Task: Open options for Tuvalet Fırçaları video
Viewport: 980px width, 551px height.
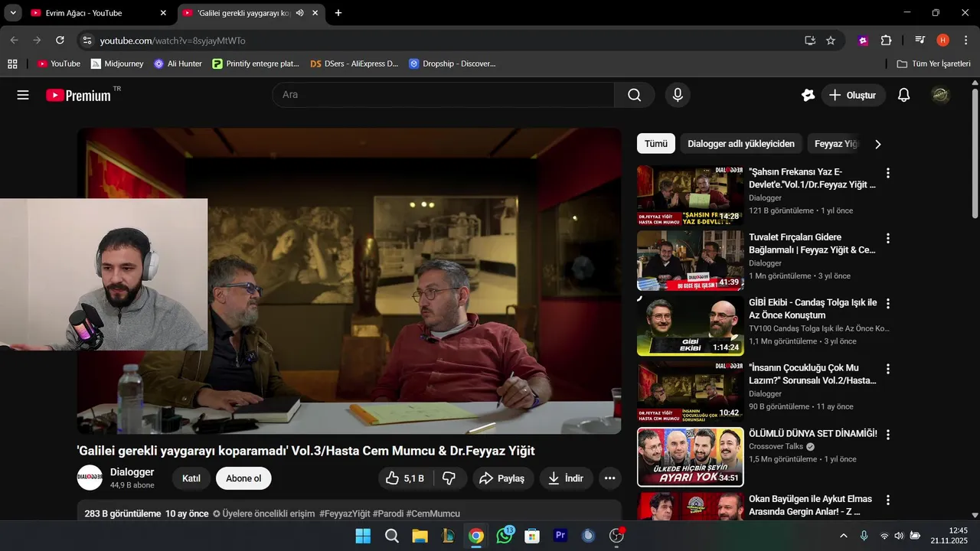Action: coord(888,239)
